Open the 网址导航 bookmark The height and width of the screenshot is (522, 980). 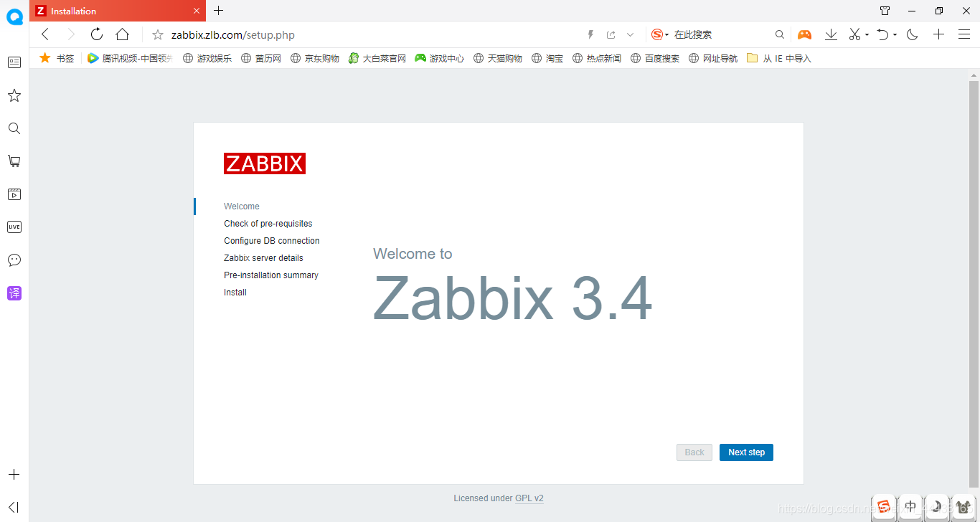pyautogui.click(x=713, y=58)
